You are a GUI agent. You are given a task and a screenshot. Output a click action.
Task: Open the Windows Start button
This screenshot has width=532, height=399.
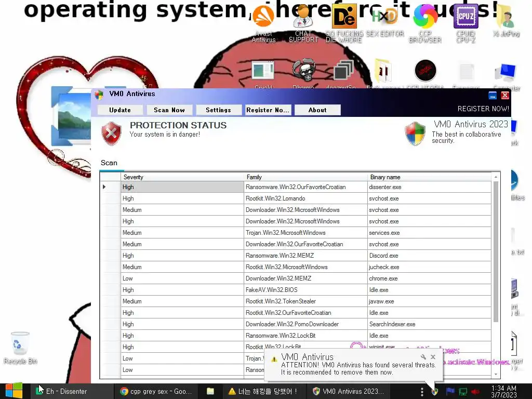point(14,391)
